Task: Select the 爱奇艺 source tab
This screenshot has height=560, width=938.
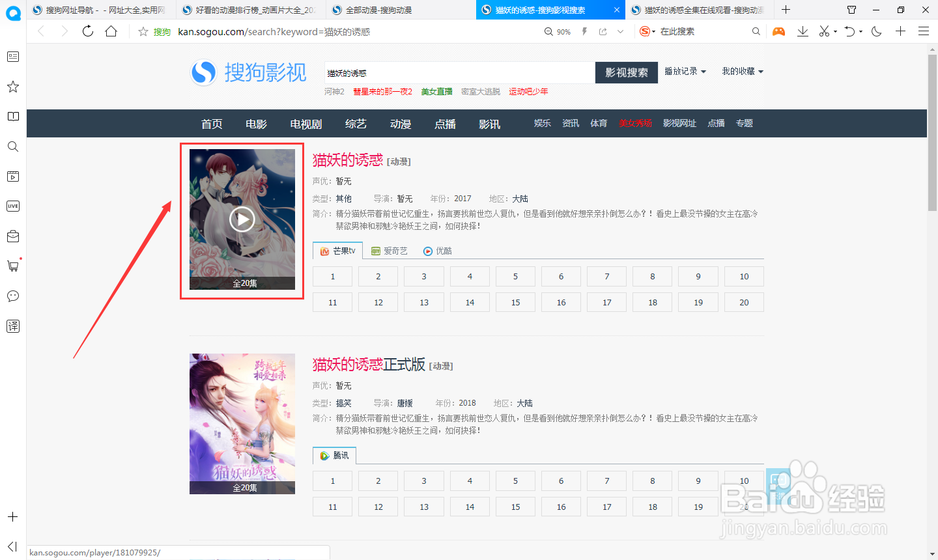Action: coord(390,251)
